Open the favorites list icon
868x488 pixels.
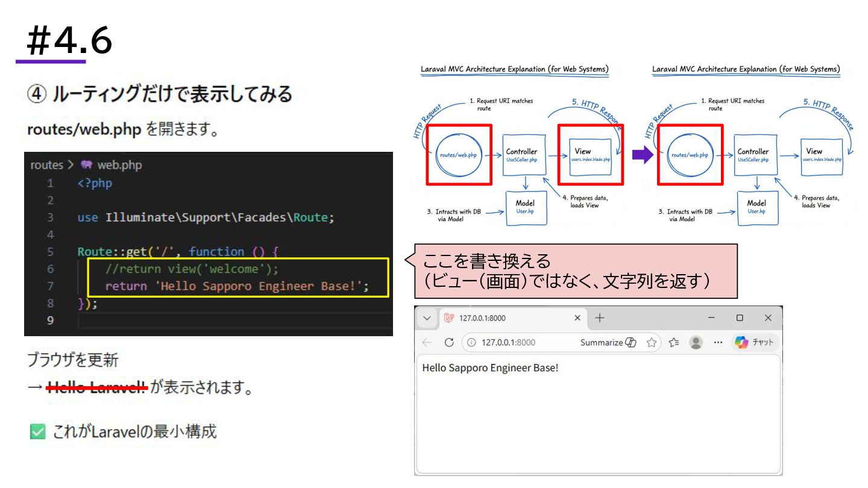click(x=674, y=342)
